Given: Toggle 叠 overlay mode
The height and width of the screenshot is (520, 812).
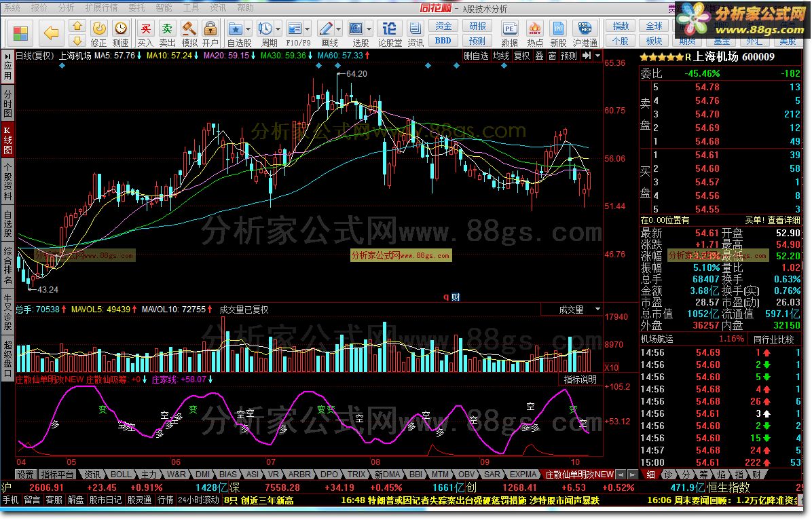Looking at the screenshot, I should coord(539,56).
